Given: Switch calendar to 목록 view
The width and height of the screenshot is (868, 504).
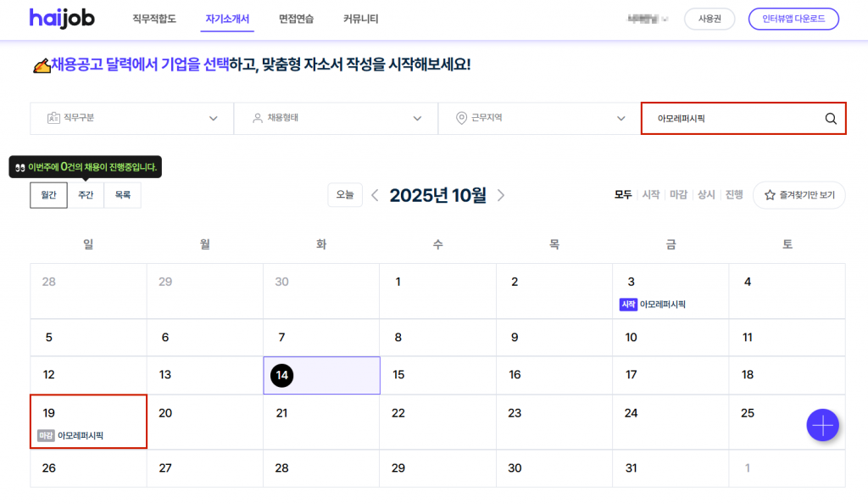Looking at the screenshot, I should (123, 195).
